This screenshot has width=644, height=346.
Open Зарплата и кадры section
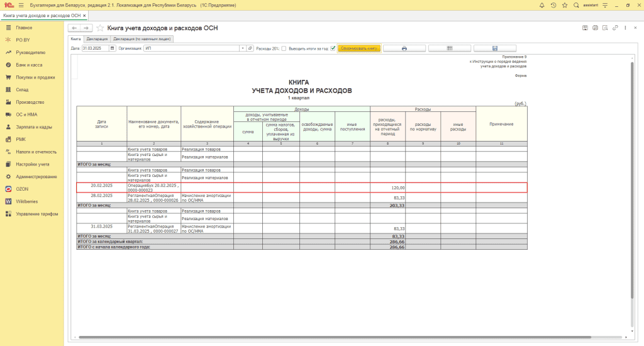coord(34,127)
